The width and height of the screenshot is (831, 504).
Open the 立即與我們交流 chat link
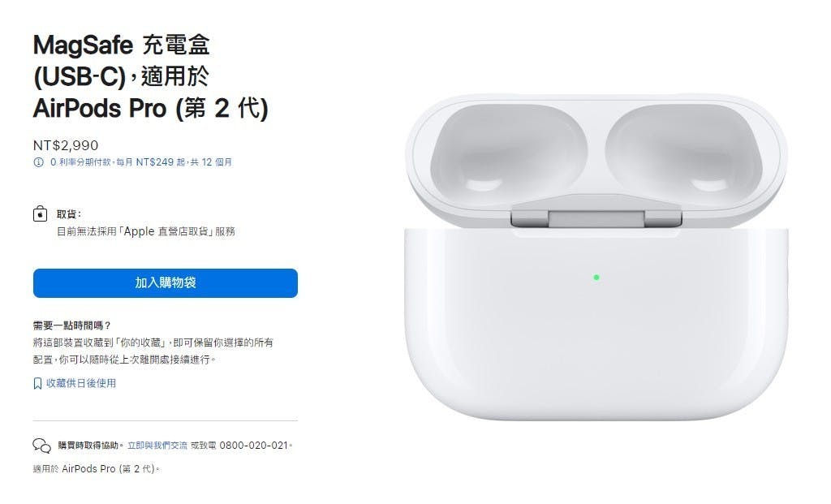tap(157, 446)
